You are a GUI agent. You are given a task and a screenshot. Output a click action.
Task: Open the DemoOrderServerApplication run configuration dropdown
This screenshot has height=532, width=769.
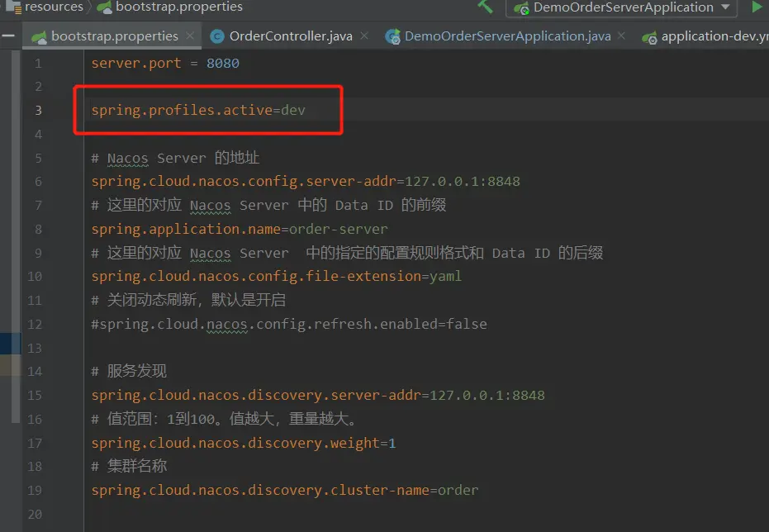coord(623,7)
